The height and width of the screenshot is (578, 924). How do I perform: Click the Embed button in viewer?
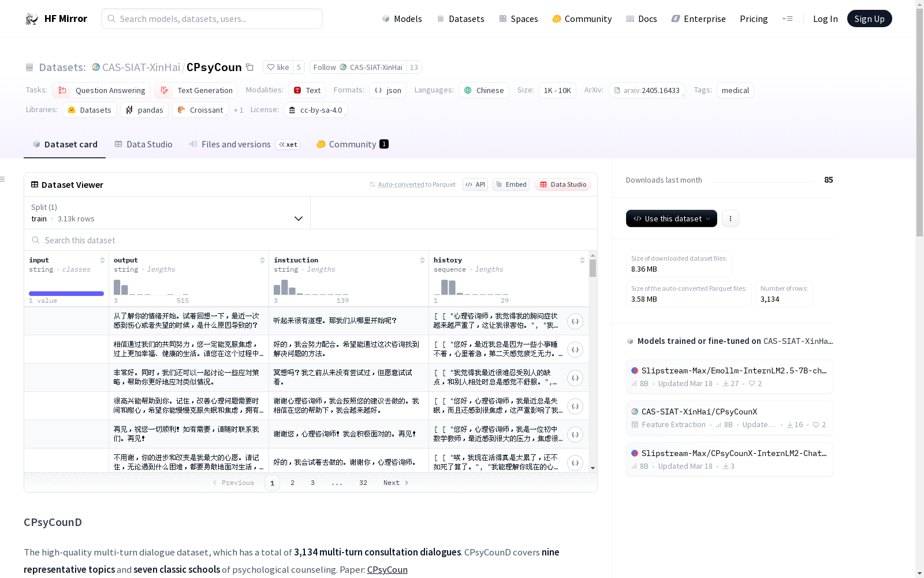(x=511, y=184)
